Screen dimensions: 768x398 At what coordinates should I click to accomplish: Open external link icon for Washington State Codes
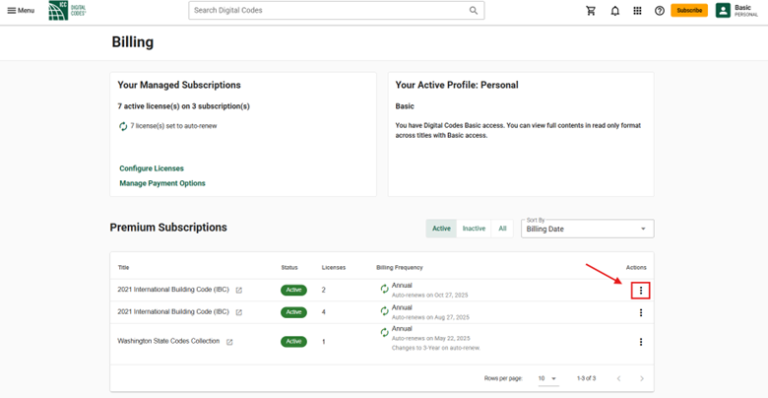click(x=229, y=342)
